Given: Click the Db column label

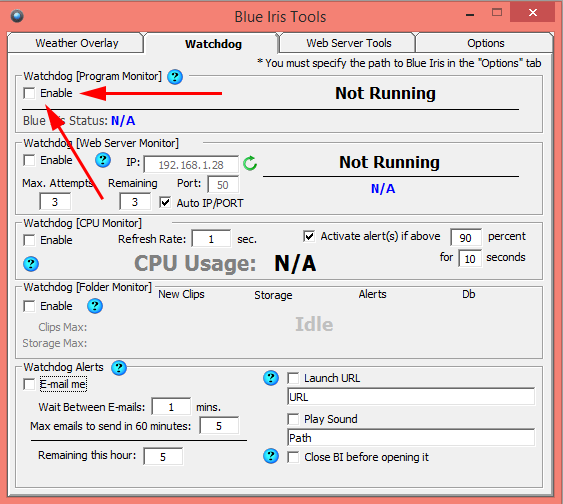Looking at the screenshot, I should [x=469, y=294].
